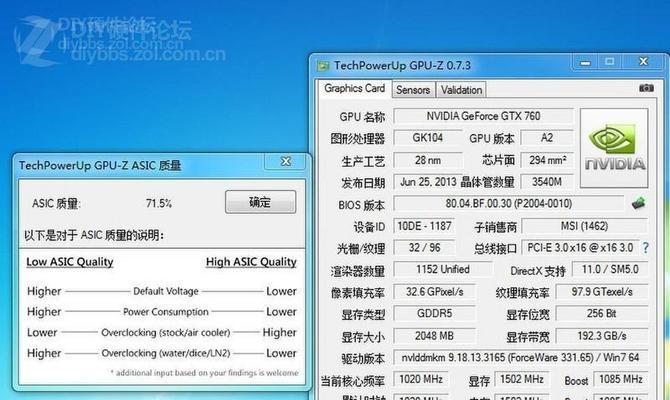Click the 256 Bit bus width field
The height and width of the screenshot is (400, 670).
pyautogui.click(x=602, y=314)
